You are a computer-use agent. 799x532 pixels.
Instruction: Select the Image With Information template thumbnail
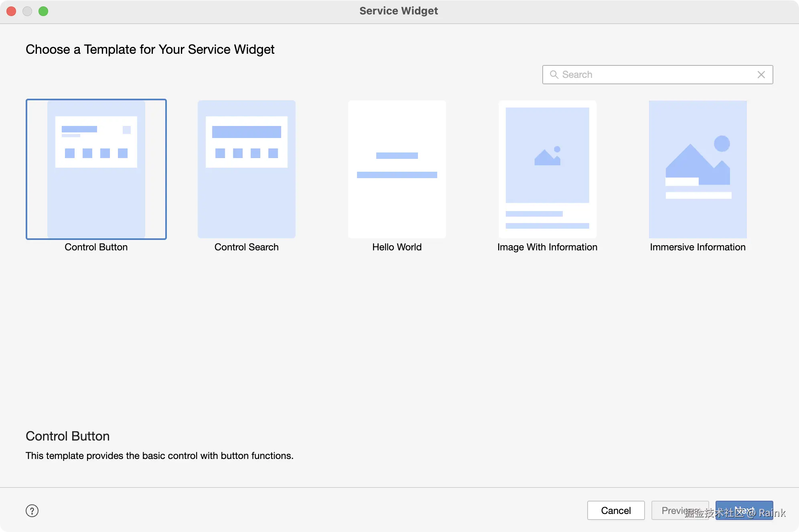[547, 169]
